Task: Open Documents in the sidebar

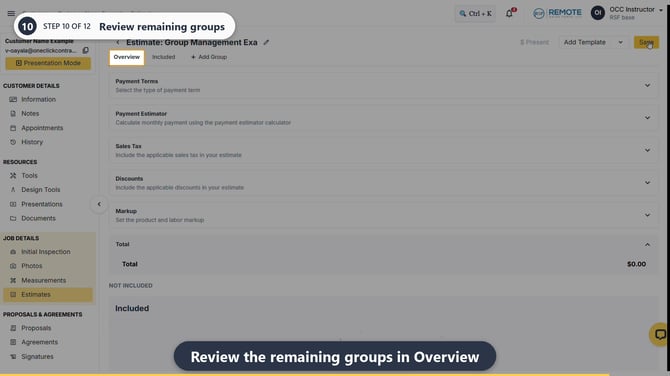Action: coord(38,218)
